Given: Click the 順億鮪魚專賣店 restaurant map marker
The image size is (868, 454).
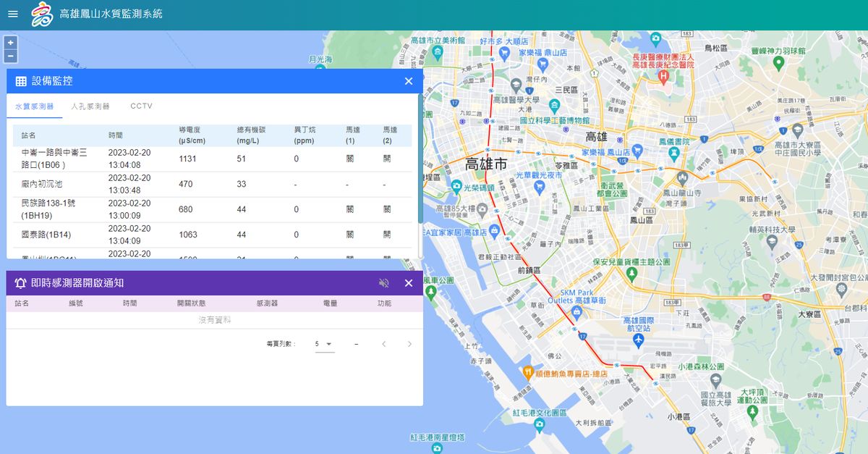Looking at the screenshot, I should [x=529, y=371].
